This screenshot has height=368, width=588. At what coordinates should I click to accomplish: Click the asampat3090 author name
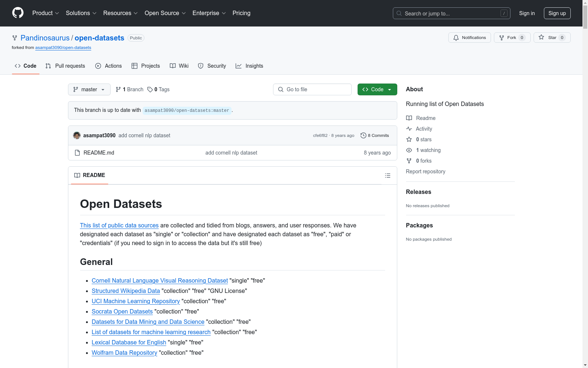click(100, 135)
